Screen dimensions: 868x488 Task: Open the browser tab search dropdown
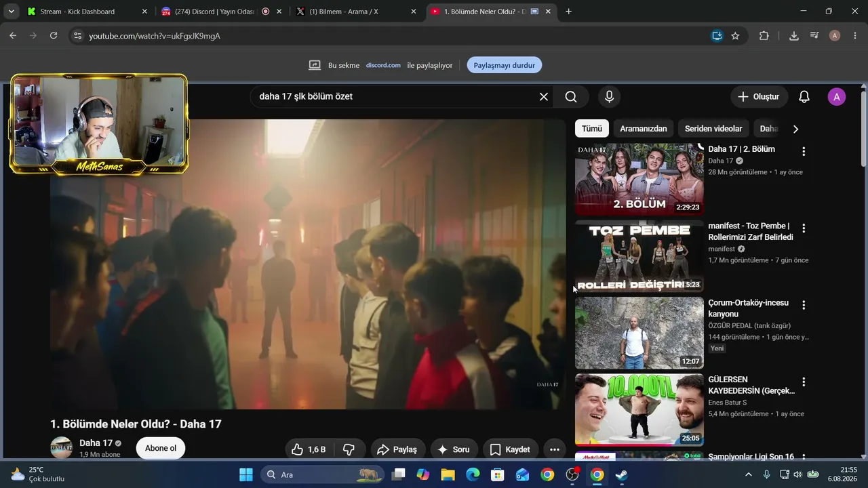click(x=11, y=12)
